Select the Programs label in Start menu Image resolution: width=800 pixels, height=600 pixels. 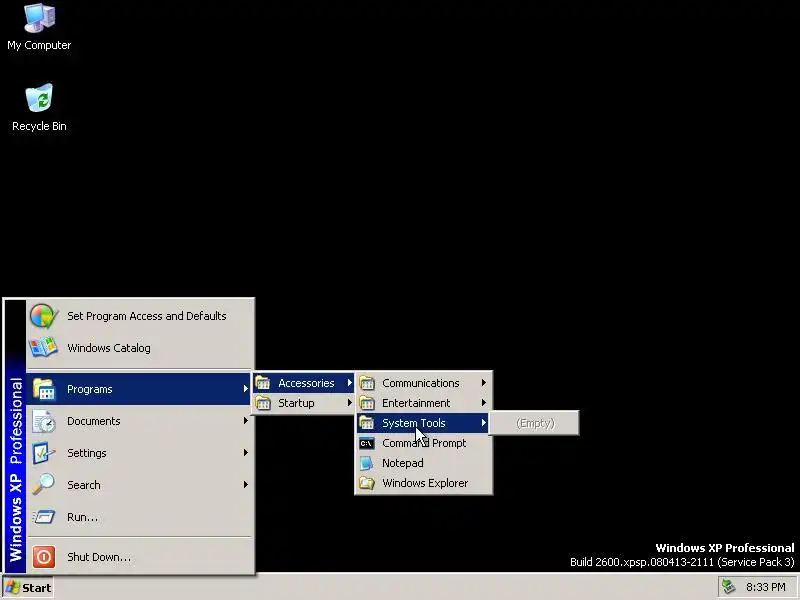click(x=90, y=389)
